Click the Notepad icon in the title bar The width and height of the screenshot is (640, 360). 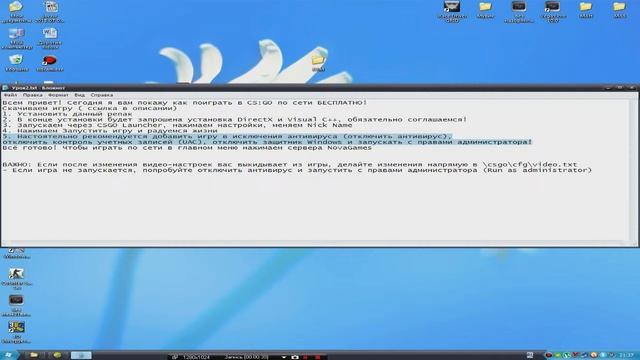click(5, 88)
